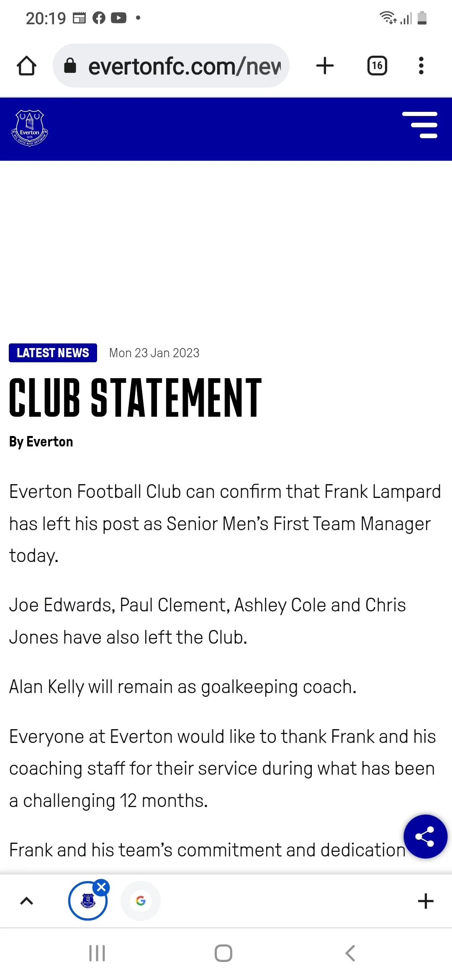The width and height of the screenshot is (452, 980).
Task: Tap the evertonfc.com address bar
Action: (184, 66)
